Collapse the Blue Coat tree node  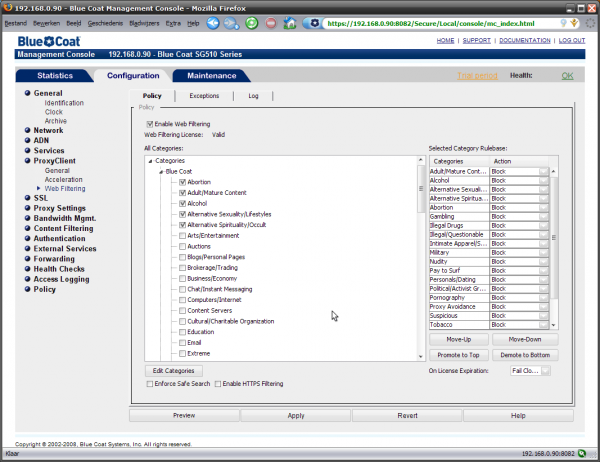(161, 172)
